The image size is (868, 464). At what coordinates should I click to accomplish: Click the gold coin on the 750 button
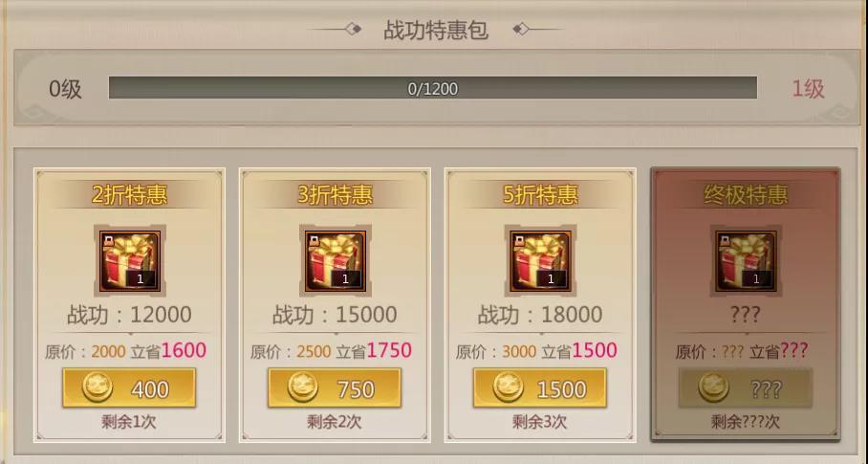(x=303, y=387)
